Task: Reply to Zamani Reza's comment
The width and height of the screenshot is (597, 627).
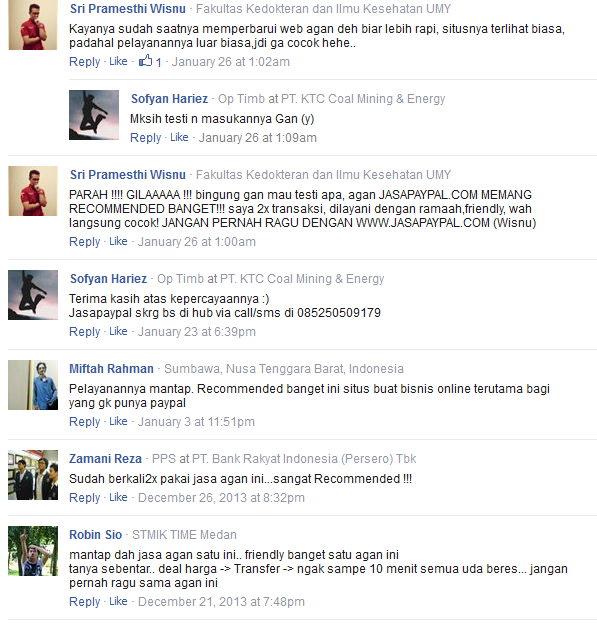Action: pos(84,497)
